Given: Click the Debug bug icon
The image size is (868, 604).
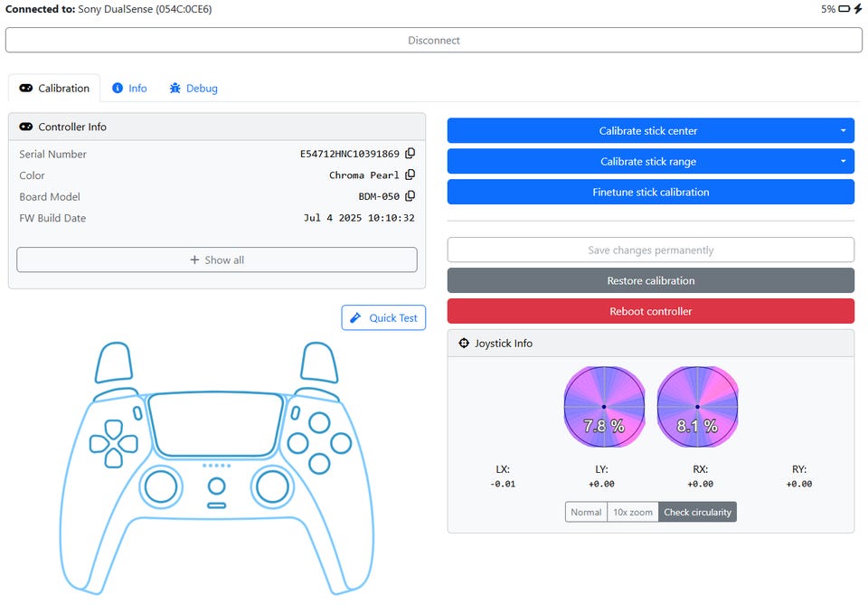Looking at the screenshot, I should [175, 88].
